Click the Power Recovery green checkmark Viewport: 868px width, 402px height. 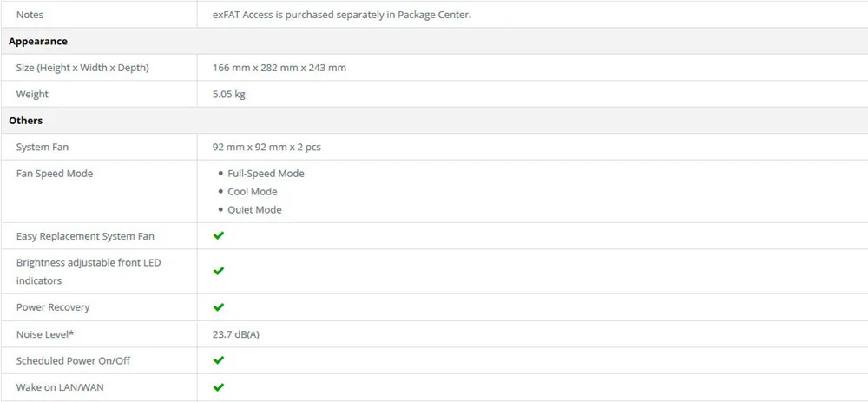(x=219, y=306)
